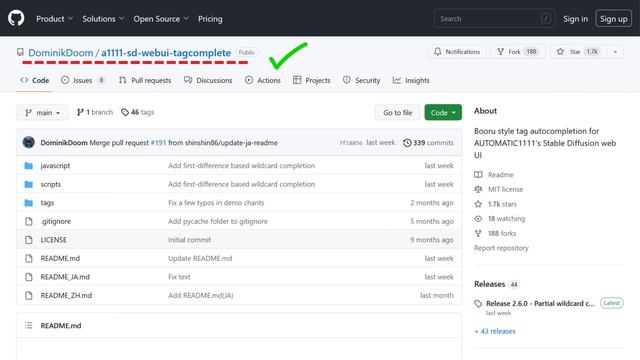Viewport: 640px width, 360px height.
Task: Open the Pricing page
Action: 210,19
